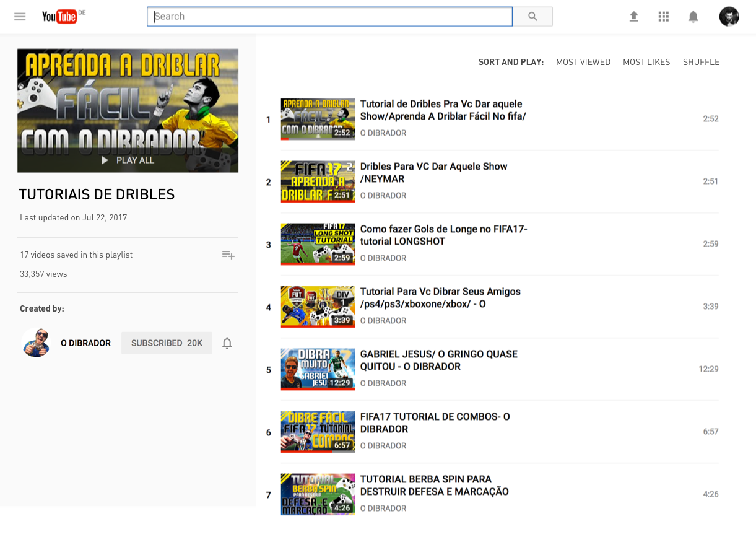Open the O DIBRADOR channel avatar
Image resolution: width=756 pixels, height=537 pixels.
pos(36,343)
